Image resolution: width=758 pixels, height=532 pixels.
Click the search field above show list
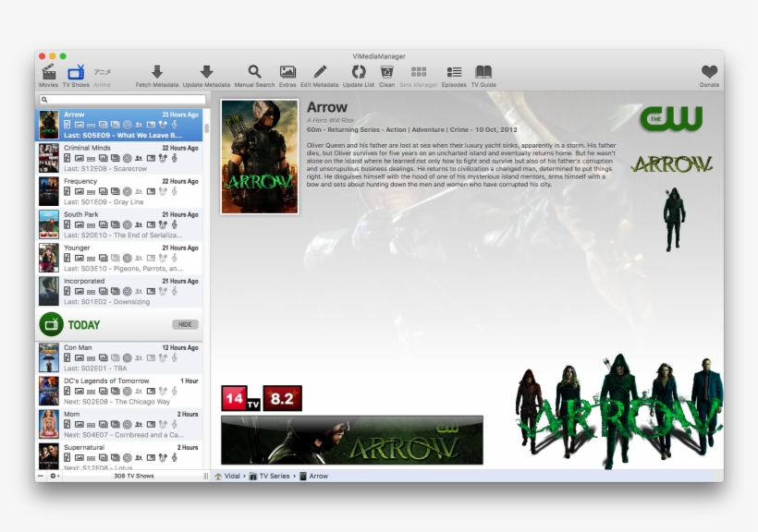pyautogui.click(x=122, y=99)
